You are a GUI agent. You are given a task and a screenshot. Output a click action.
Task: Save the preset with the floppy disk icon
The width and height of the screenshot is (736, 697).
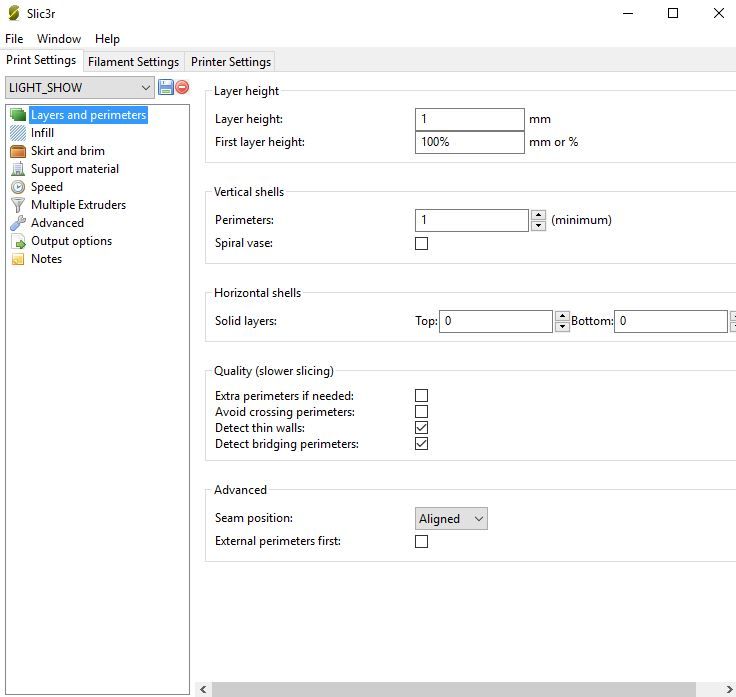(x=166, y=87)
